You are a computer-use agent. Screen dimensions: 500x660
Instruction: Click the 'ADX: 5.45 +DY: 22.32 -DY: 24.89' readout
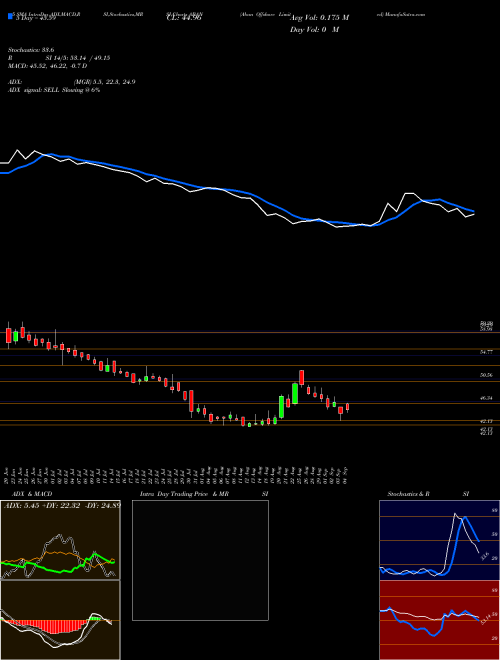pos(61,505)
